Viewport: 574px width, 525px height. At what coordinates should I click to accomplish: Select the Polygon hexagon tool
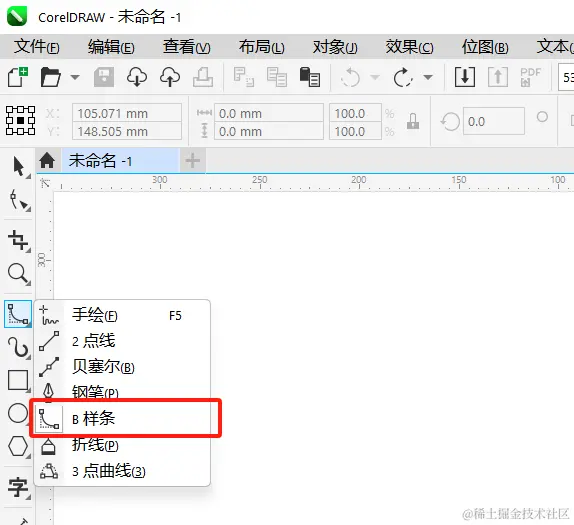[18, 446]
